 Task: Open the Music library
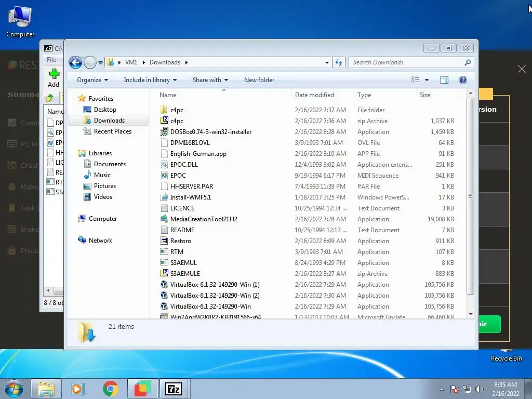point(97,175)
